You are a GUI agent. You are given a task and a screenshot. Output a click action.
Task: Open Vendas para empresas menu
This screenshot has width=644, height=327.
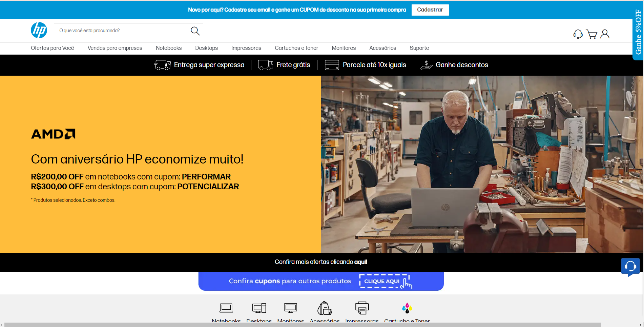[x=115, y=48]
